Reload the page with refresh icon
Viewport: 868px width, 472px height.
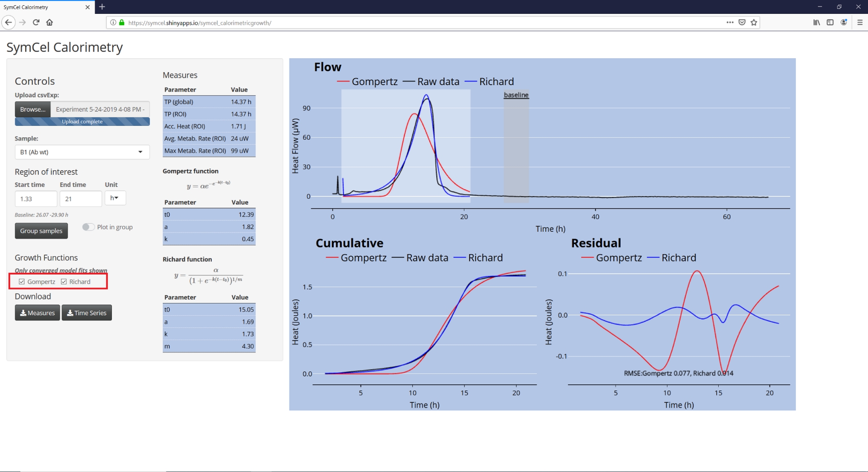pos(36,22)
